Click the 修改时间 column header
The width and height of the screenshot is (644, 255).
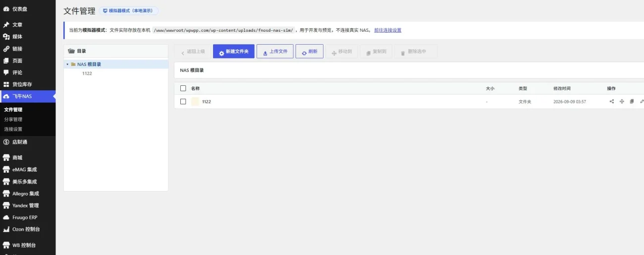coord(562,88)
